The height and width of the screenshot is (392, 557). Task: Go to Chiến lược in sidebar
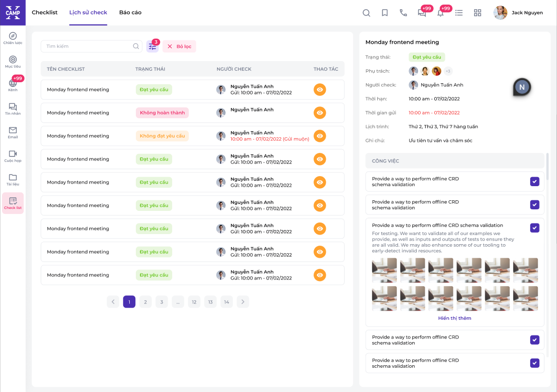13,38
